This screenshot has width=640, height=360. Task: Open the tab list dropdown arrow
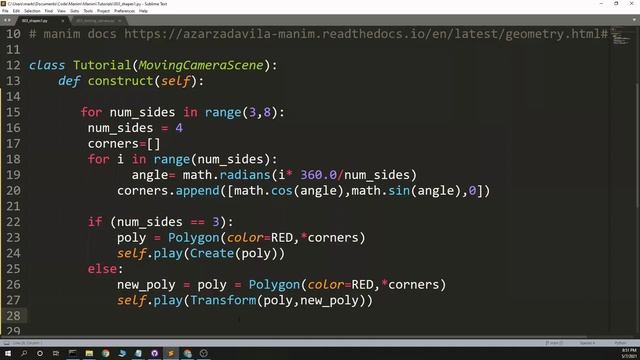tap(635, 20)
